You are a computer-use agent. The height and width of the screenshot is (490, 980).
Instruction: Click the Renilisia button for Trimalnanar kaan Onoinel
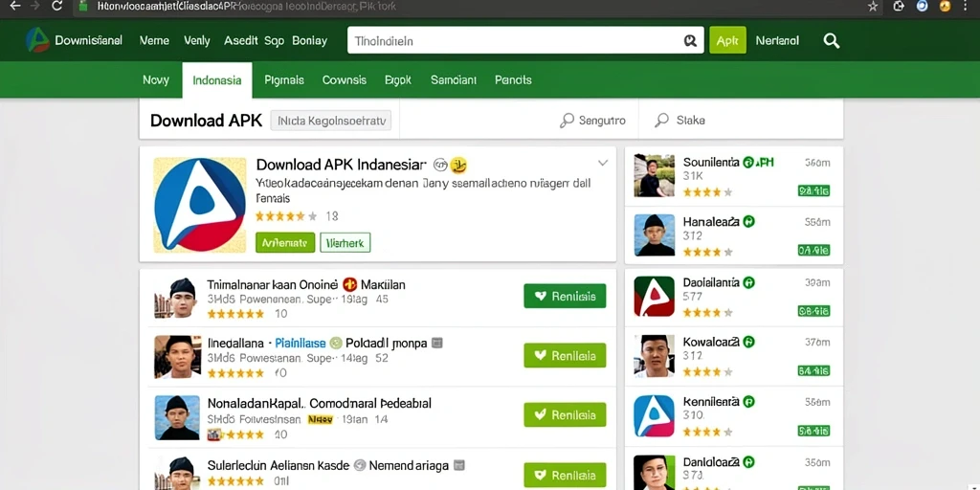pos(565,297)
